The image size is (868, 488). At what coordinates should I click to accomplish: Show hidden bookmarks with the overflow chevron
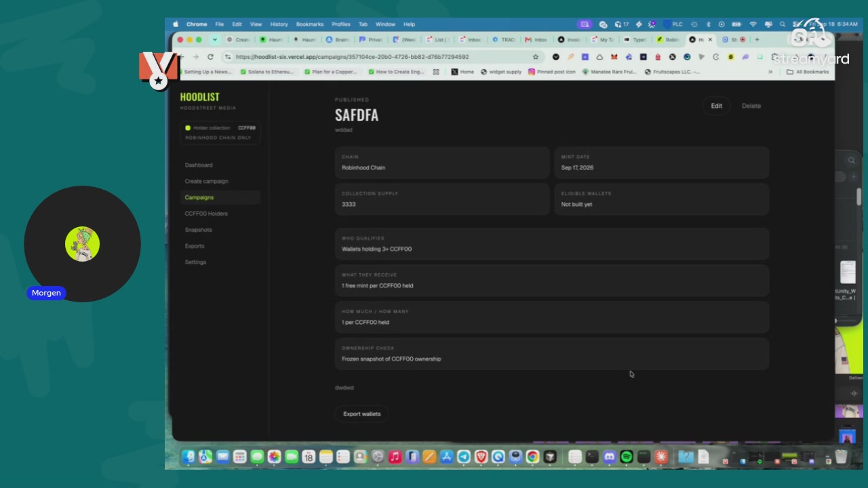(x=770, y=72)
